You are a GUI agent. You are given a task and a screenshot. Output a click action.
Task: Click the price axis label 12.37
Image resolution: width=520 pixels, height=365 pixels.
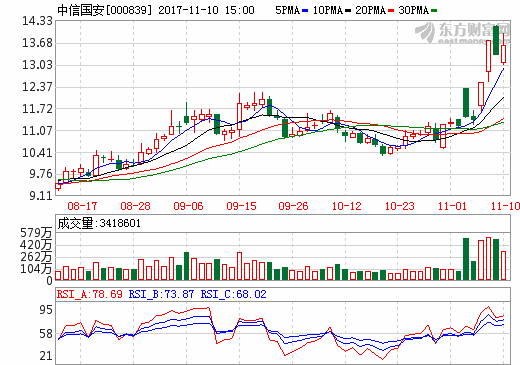tap(37, 87)
